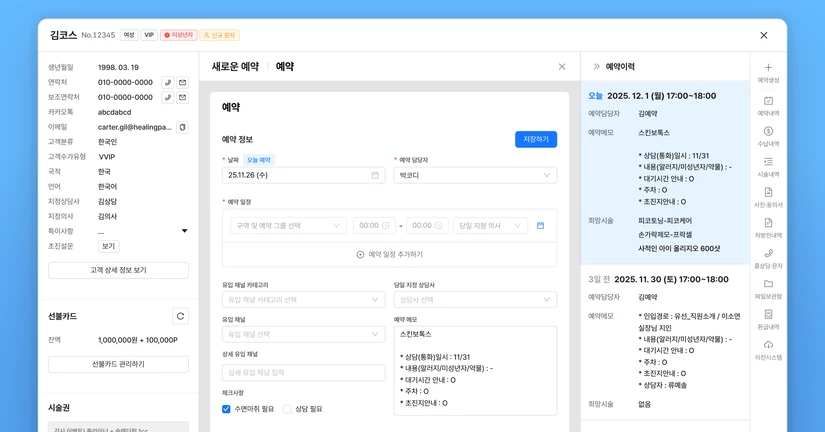Click 선불카드 관리하기 button
This screenshot has height=432, width=825.
coord(118,364)
